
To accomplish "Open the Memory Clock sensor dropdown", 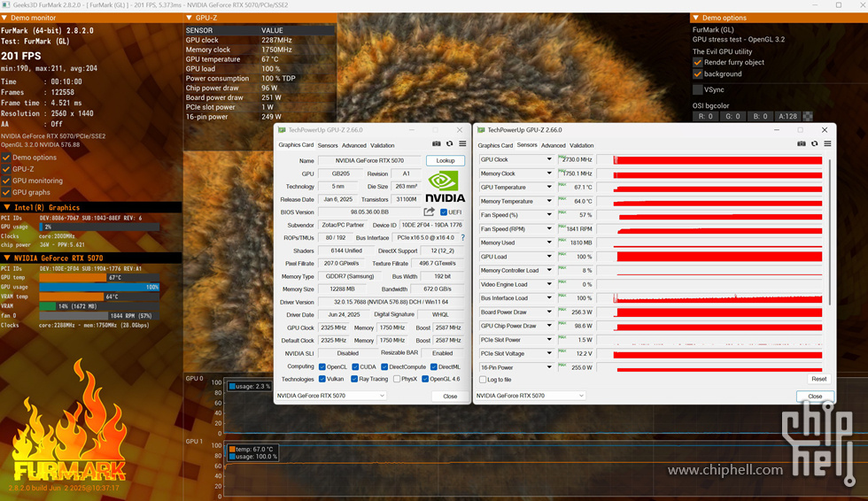I will coord(549,173).
